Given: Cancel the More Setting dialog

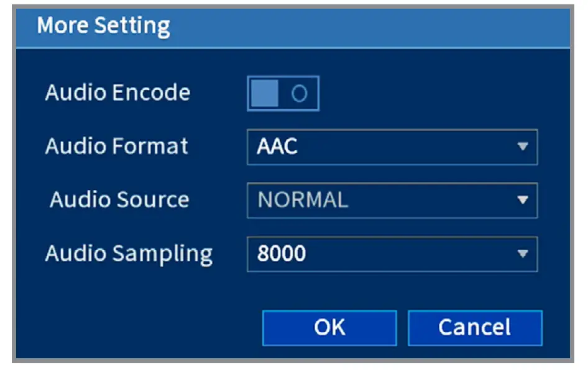Looking at the screenshot, I should pos(474,327).
